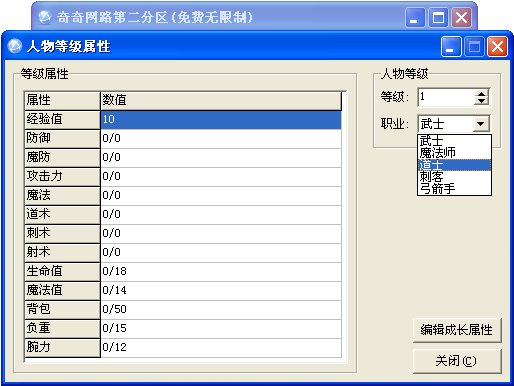
Task: Choose 武士 in the 职业 list
Action: (x=454, y=141)
